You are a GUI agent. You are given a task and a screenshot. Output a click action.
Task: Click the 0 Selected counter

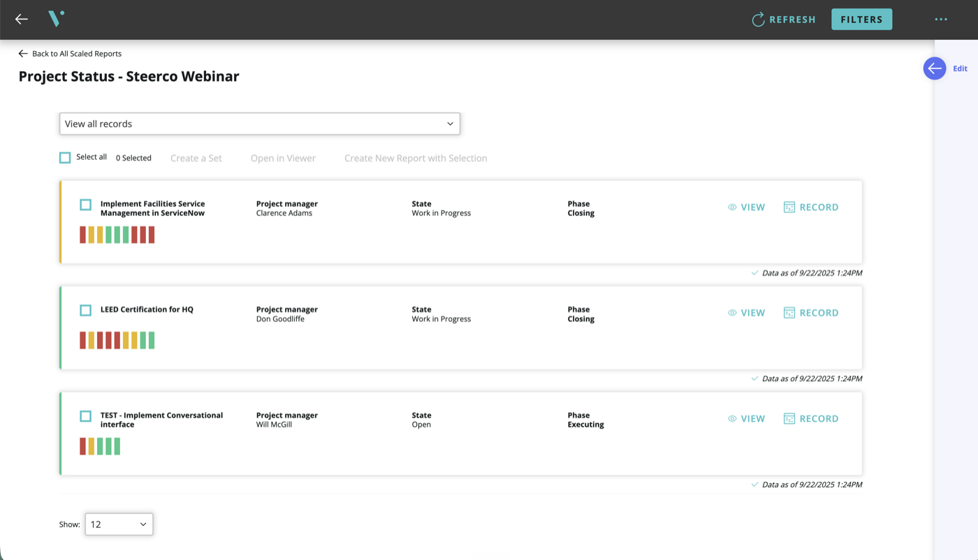(133, 159)
